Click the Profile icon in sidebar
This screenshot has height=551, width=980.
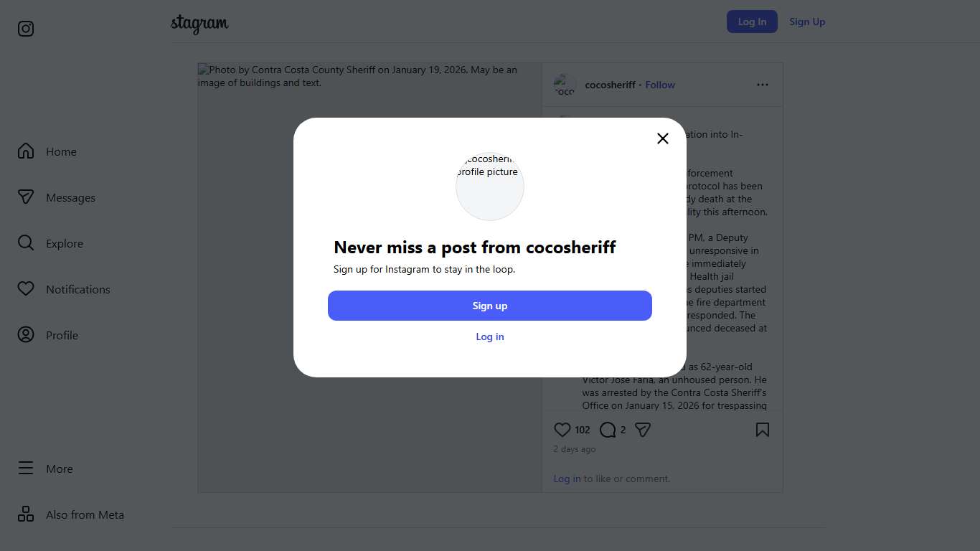pyautogui.click(x=26, y=335)
